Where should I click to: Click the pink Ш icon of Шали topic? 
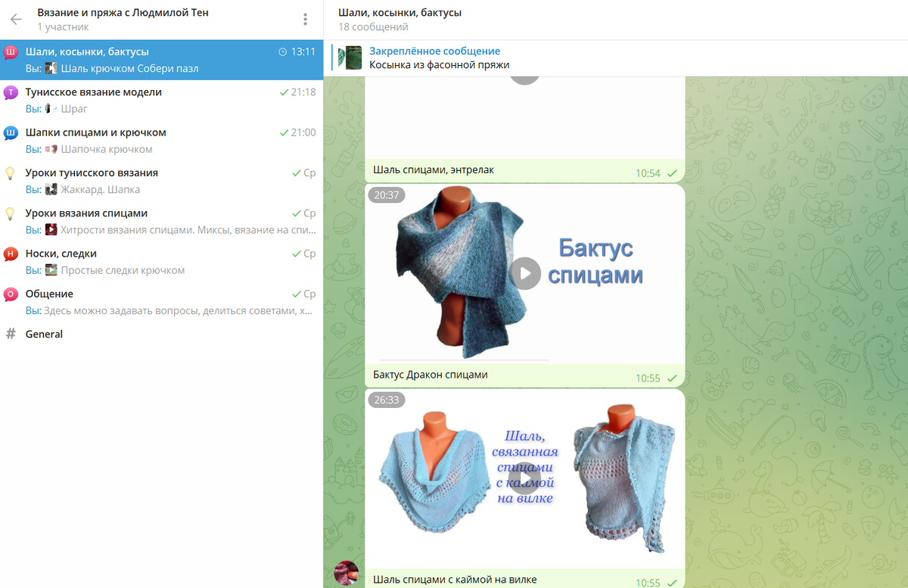point(11,52)
